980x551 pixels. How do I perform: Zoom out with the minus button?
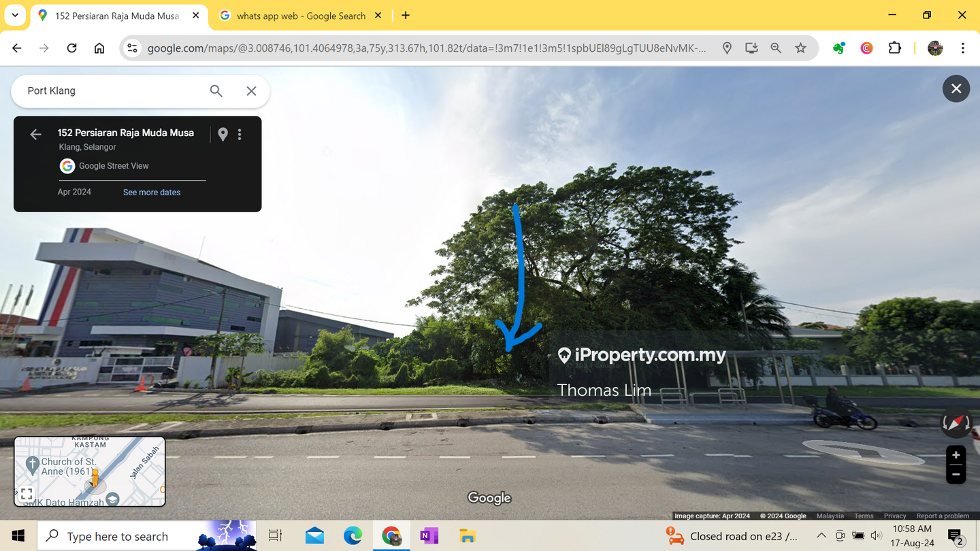coord(955,474)
